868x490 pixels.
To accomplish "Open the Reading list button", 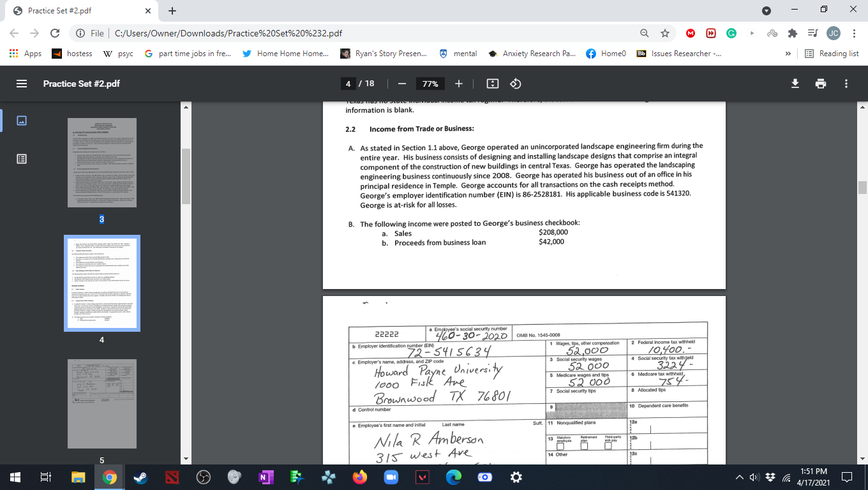I will (x=832, y=54).
